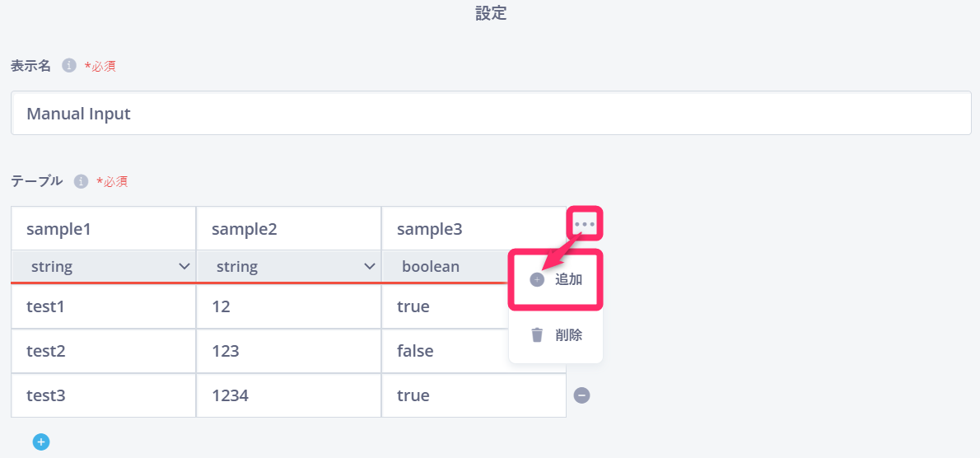
Task: Choose 削除 from the column menu
Action: pos(556,335)
